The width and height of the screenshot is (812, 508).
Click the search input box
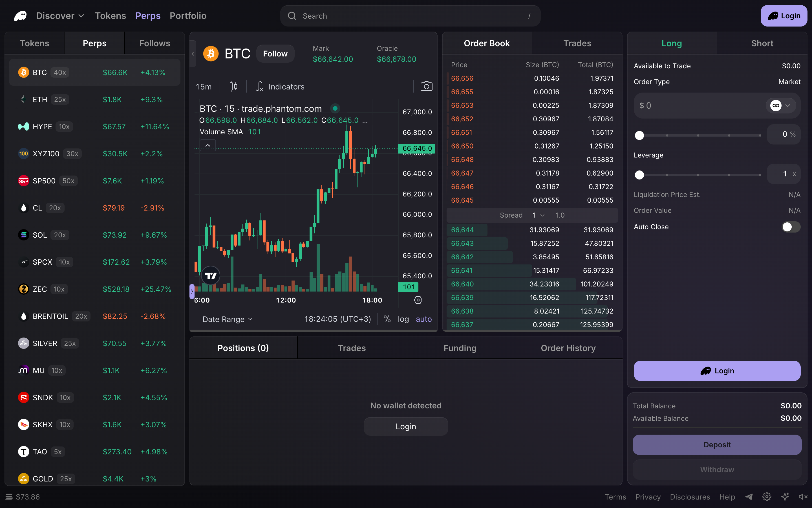[410, 16]
